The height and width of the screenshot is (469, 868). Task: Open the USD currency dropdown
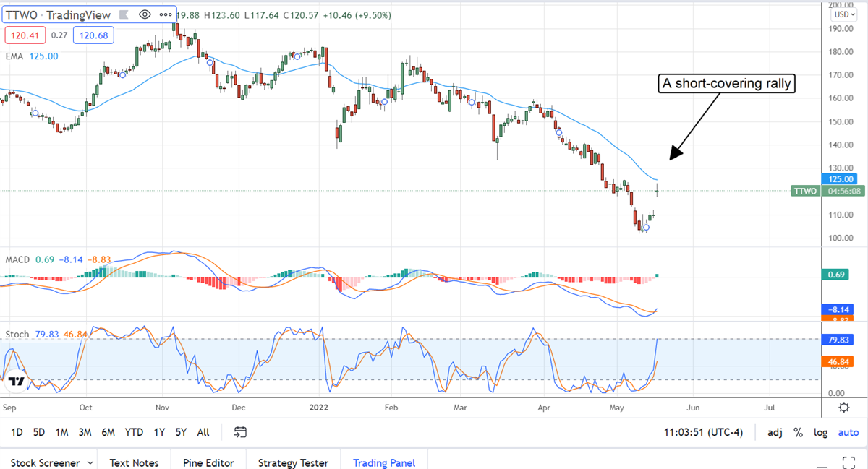tap(842, 14)
